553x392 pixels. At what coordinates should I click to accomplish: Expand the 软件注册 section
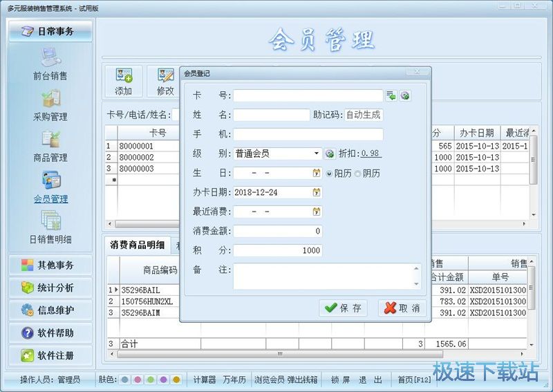[50, 355]
